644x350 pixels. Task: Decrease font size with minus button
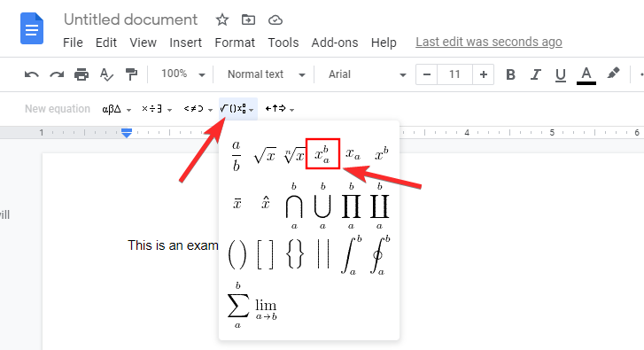(x=427, y=74)
